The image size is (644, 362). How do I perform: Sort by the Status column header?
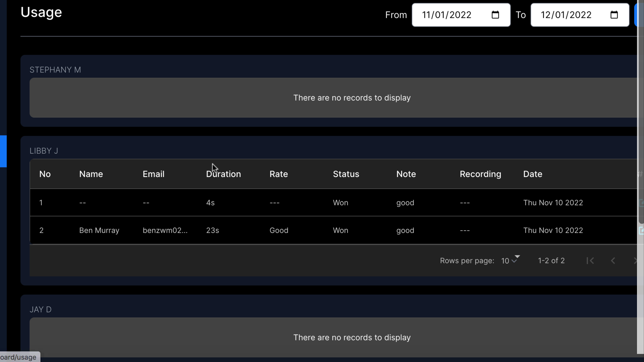pyautogui.click(x=346, y=174)
